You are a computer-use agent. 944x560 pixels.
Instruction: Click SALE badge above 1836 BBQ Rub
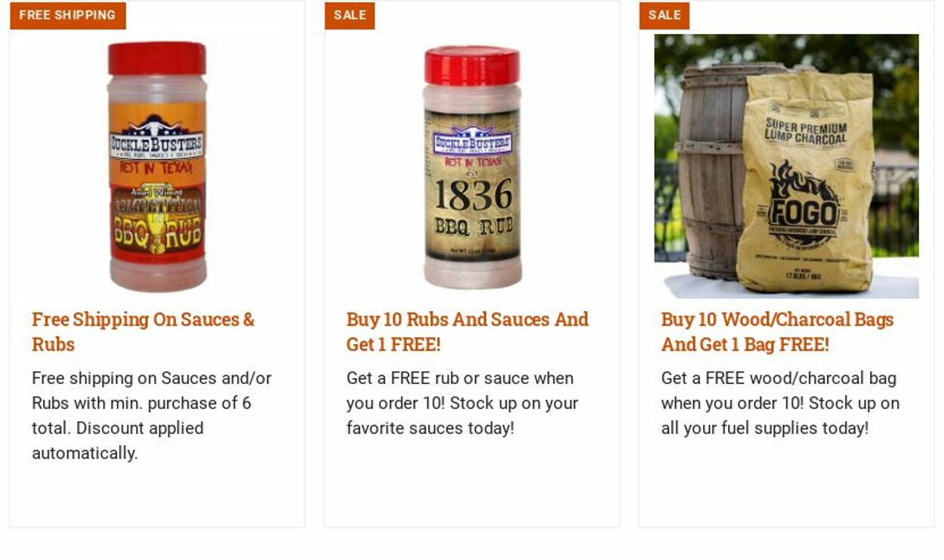coord(350,15)
